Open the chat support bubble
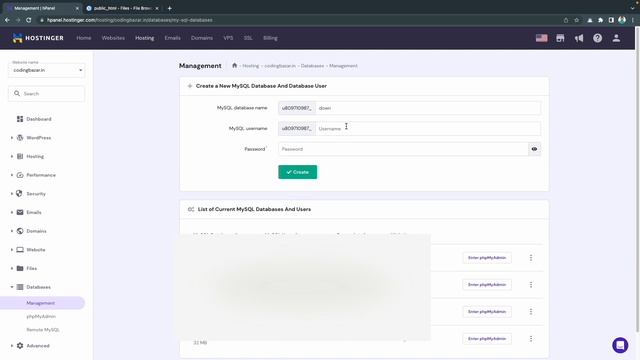The width and height of the screenshot is (640, 360). click(x=620, y=345)
